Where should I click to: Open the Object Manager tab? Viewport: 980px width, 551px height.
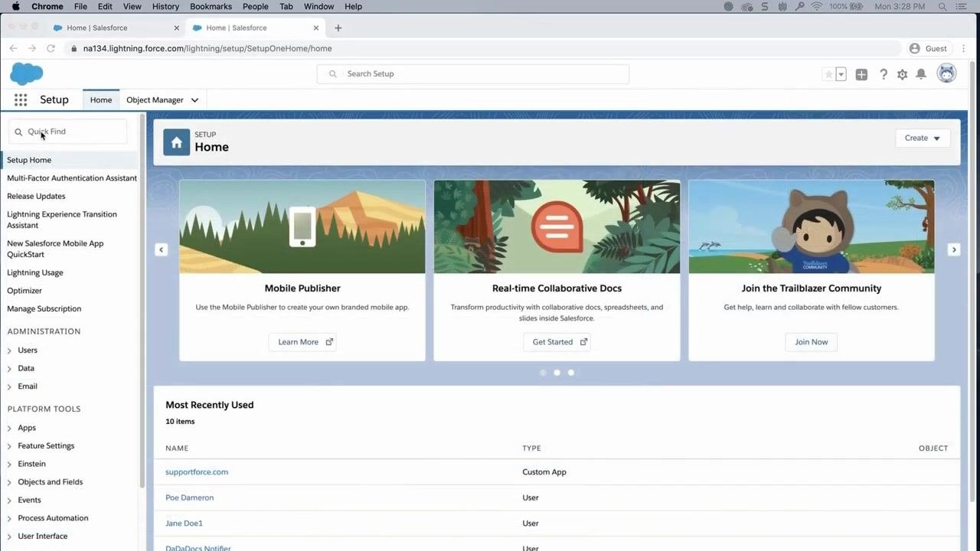[x=155, y=100]
